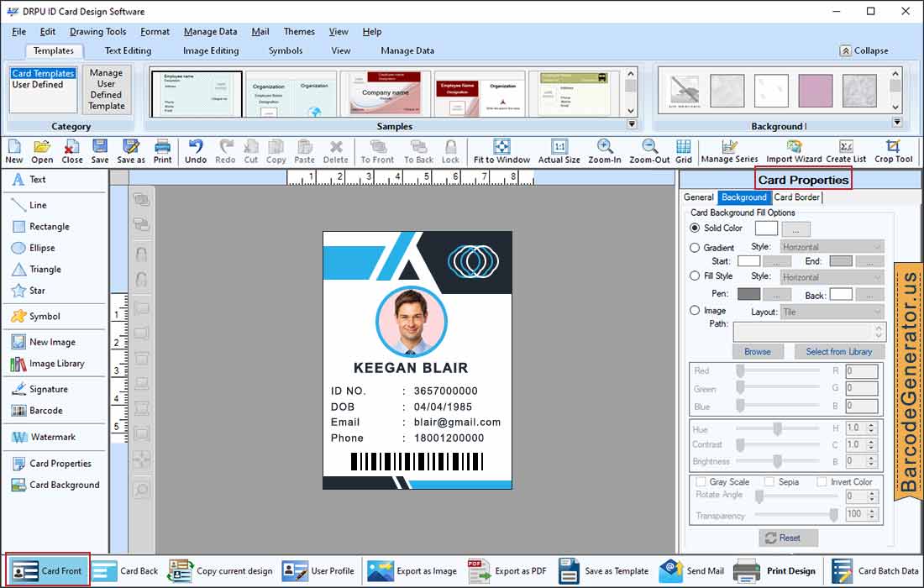
Task: Undo the last action
Action: 196,151
